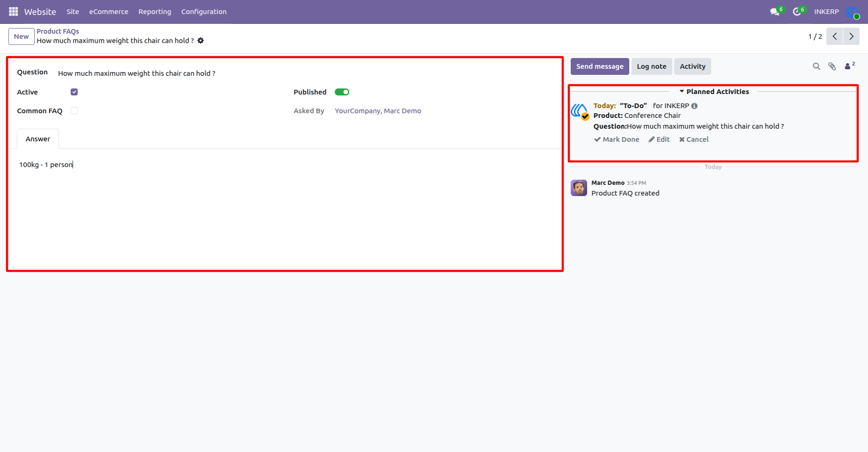Search messages with magnifier icon
This screenshot has height=452, width=868.
[816, 66]
